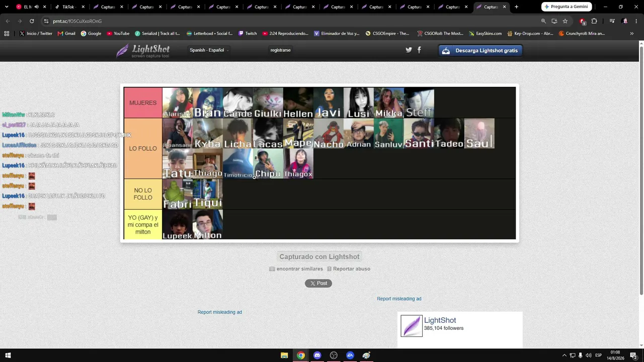Screen dimensions: 644x362
Task: Open the Chrome three-dot menu
Action: (x=636, y=21)
